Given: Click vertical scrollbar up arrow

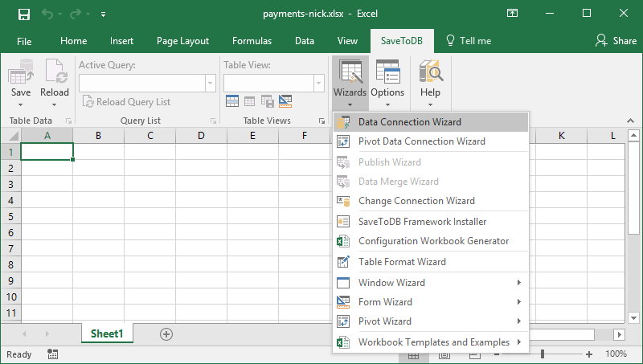Looking at the screenshot, I should pos(633,135).
